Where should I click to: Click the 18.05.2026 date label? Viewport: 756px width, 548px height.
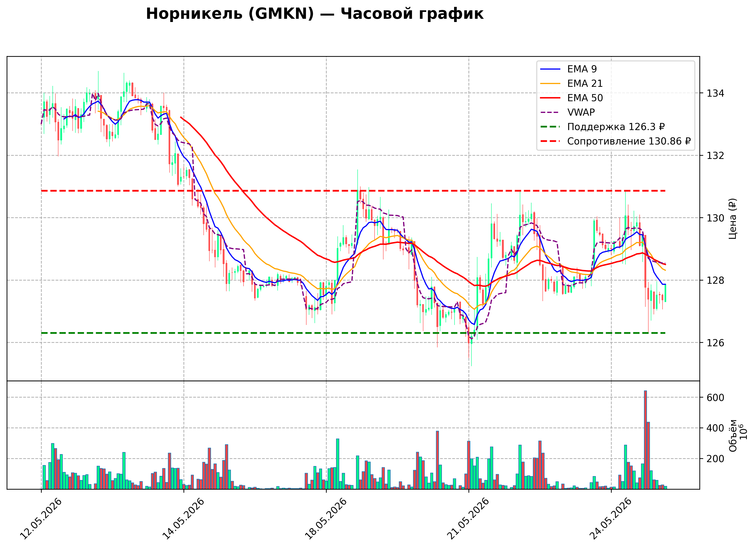tap(326, 519)
